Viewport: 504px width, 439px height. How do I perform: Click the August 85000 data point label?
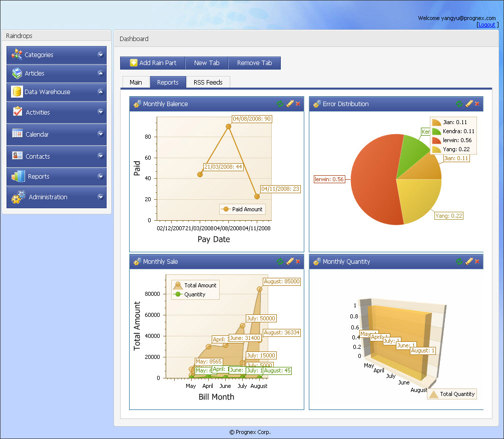282,282
